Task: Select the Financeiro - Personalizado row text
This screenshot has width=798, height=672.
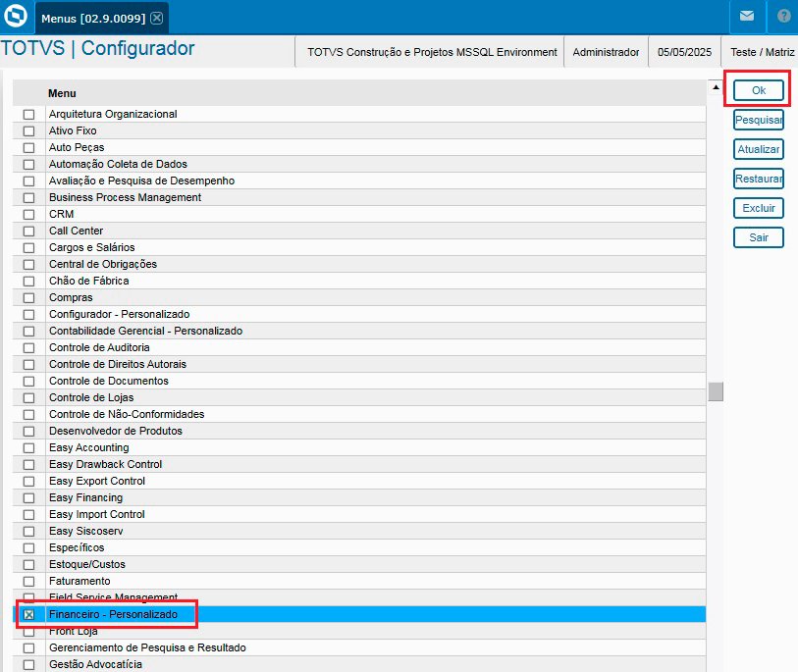Action: click(113, 614)
